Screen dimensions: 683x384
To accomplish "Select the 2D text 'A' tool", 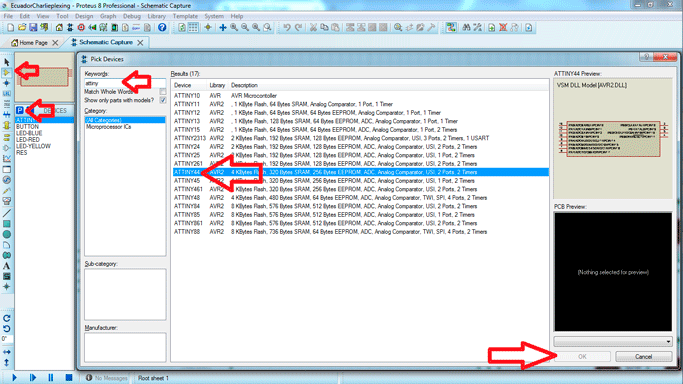I will click(7, 266).
